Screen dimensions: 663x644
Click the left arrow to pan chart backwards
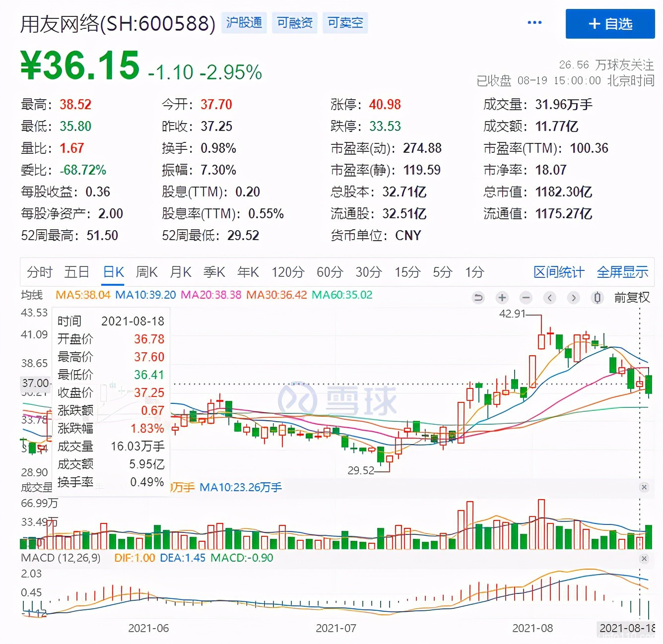coord(549,298)
